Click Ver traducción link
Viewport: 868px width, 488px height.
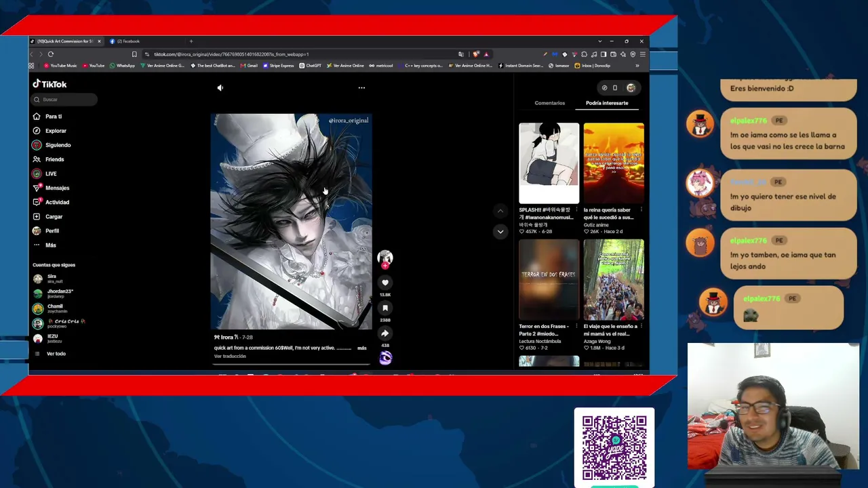pos(230,357)
